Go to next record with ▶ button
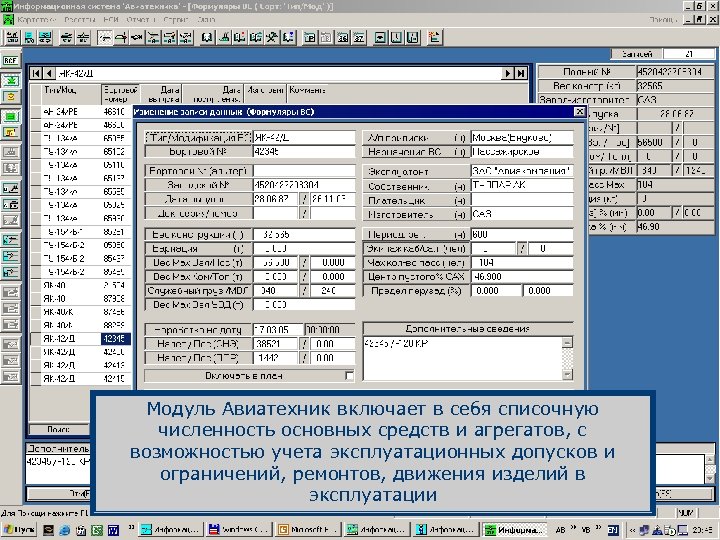The width and height of the screenshot is (720, 540). tap(508, 73)
